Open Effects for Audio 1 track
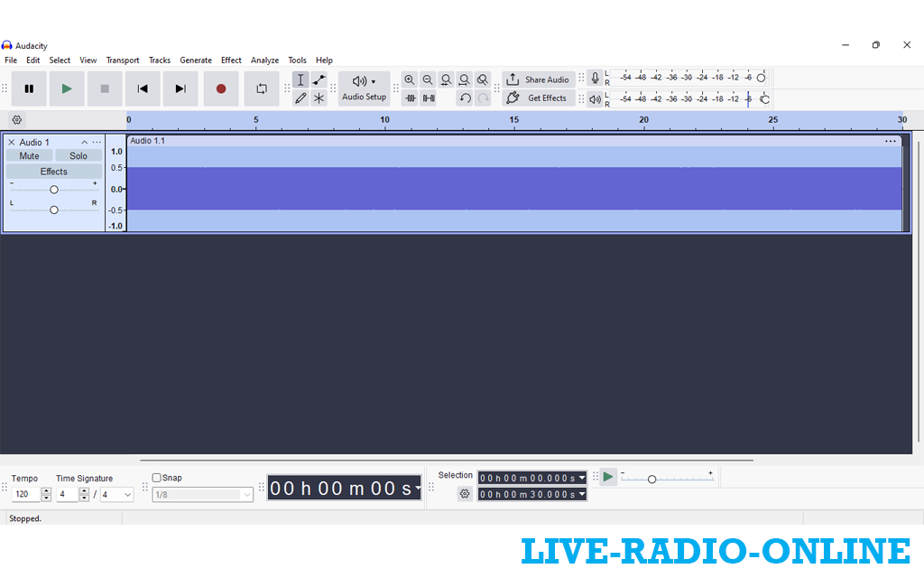 (x=53, y=172)
